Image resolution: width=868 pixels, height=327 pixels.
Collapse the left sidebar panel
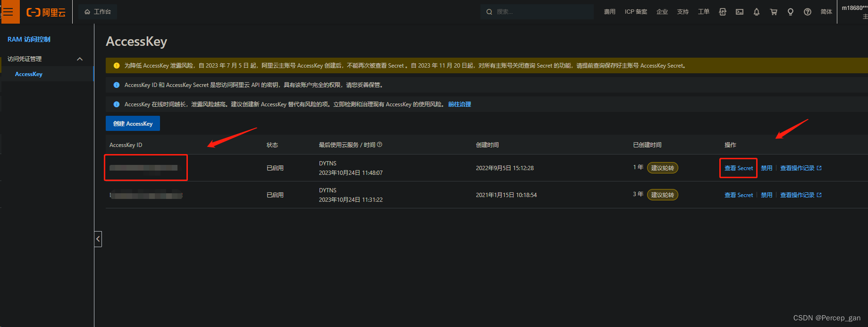tap(98, 239)
